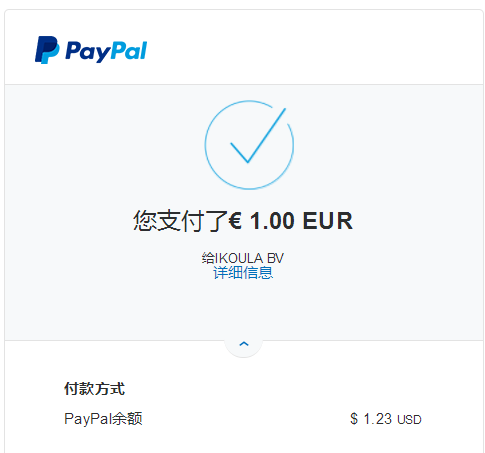
Task: Click the PayPal double-P emblem
Action: [47, 50]
